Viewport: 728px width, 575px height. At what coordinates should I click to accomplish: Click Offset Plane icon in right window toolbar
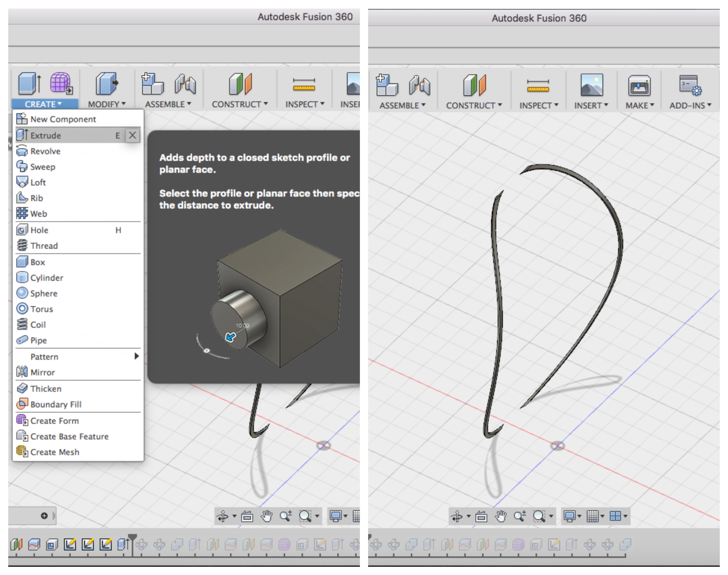point(475,85)
